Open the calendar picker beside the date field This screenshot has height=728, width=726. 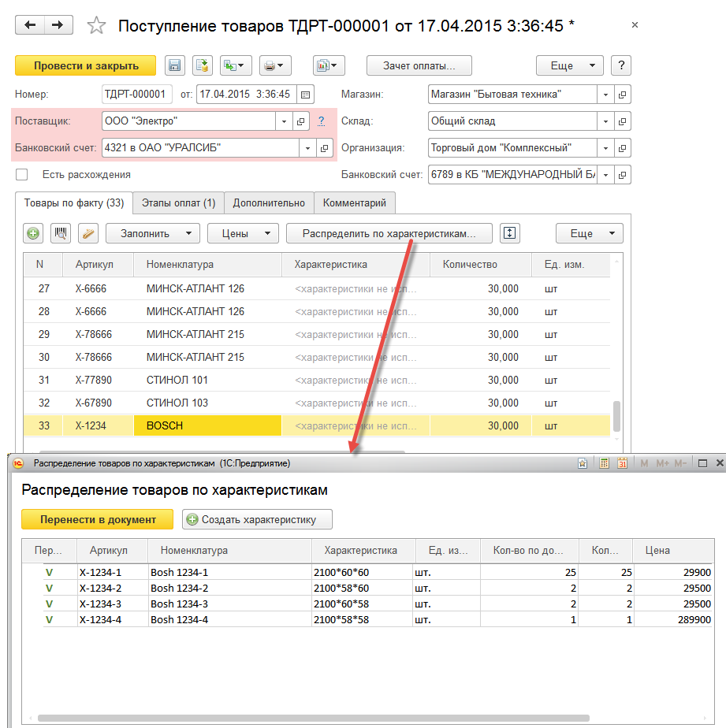tap(306, 95)
